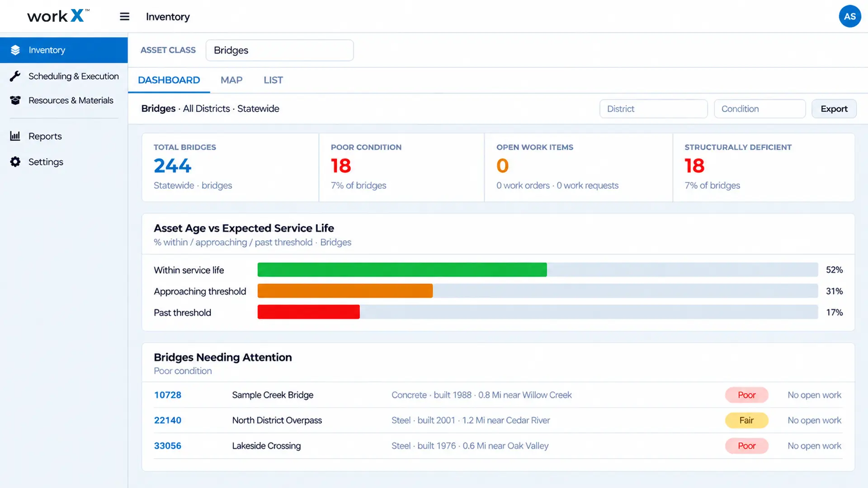868x488 pixels.
Task: Click the Poor Condition 18 card
Action: point(401,167)
